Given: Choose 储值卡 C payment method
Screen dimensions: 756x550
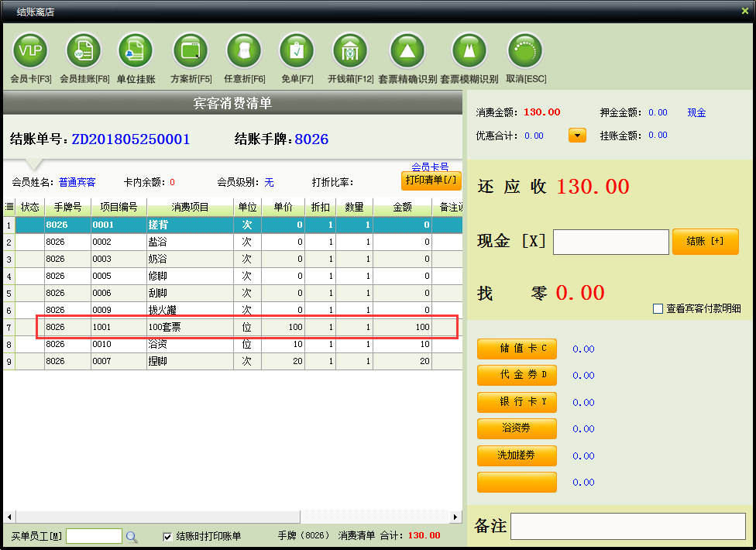Looking at the screenshot, I should click(x=517, y=349).
